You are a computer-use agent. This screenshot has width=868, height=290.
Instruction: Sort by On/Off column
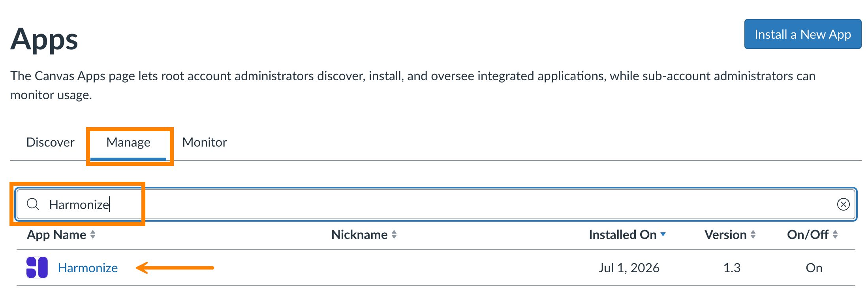coord(812,235)
